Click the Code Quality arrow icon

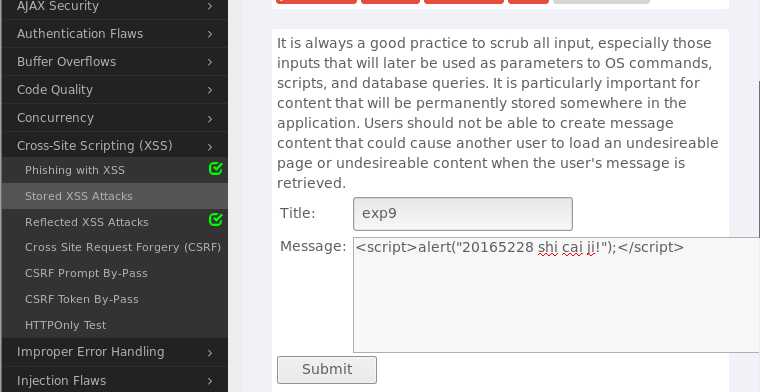(x=210, y=91)
